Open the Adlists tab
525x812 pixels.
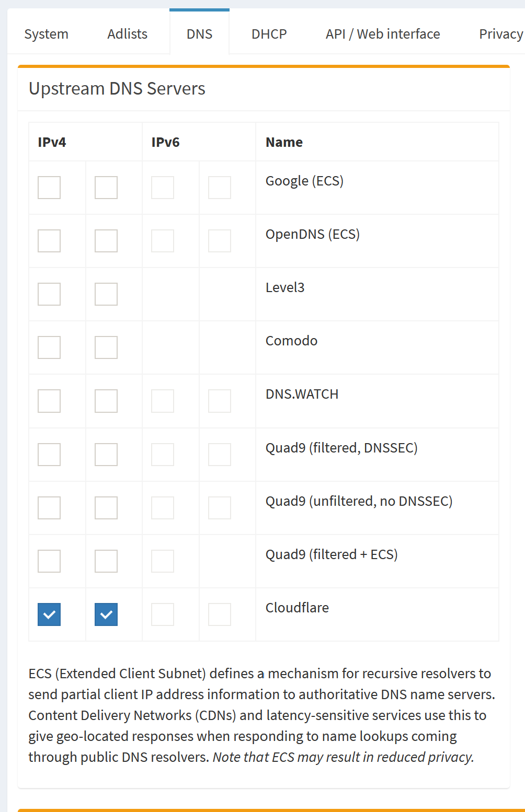tap(127, 34)
